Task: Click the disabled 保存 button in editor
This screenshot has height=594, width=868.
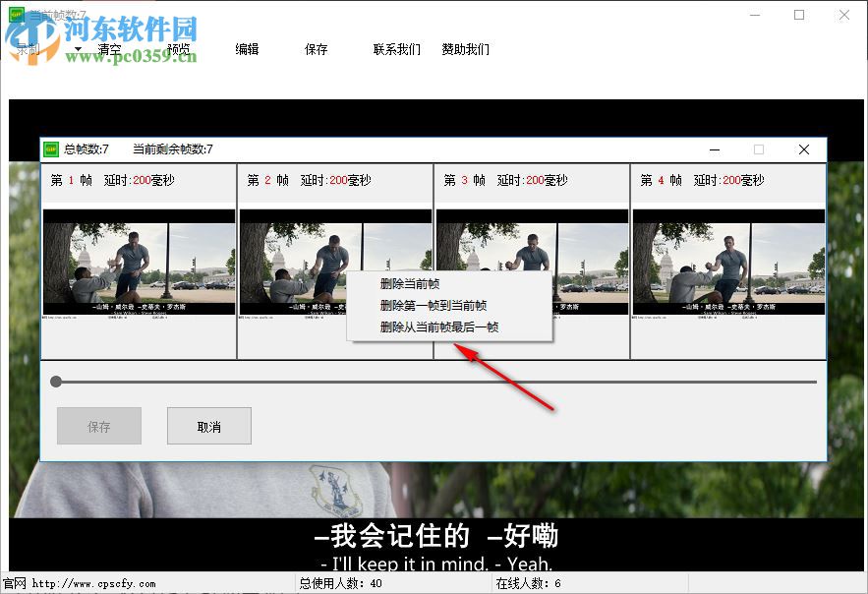Action: click(x=98, y=425)
